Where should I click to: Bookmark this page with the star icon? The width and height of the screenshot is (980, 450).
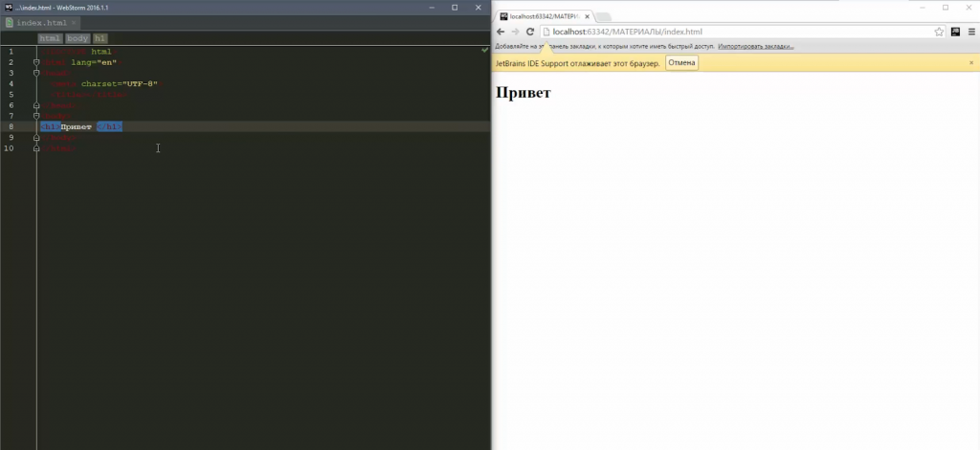click(x=939, y=32)
